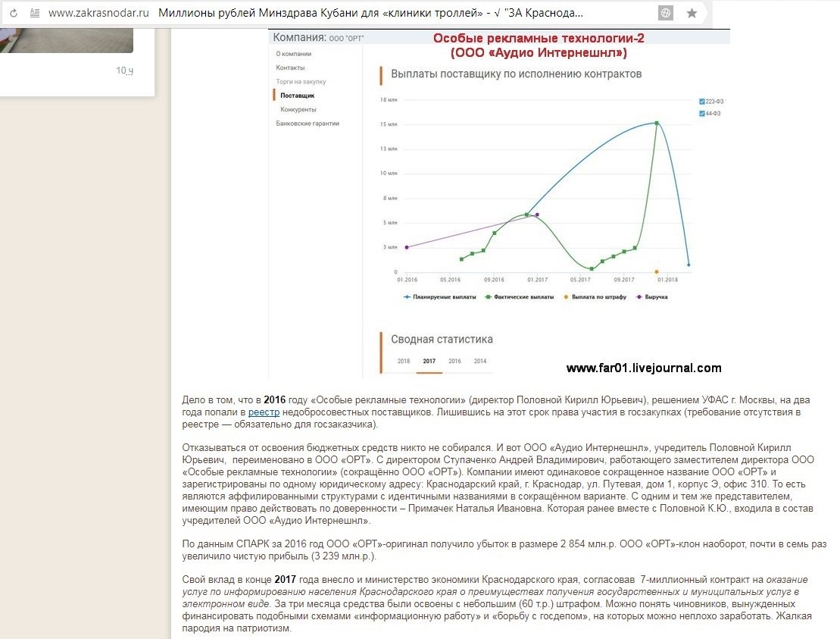The image size is (840, 639).
Task: Follow the 'реестр' hyperlink in article
Action: (x=264, y=412)
